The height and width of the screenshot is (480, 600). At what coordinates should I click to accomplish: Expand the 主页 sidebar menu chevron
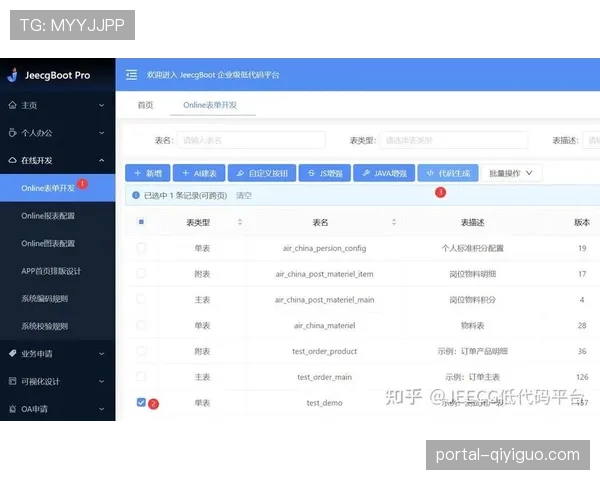(101, 105)
